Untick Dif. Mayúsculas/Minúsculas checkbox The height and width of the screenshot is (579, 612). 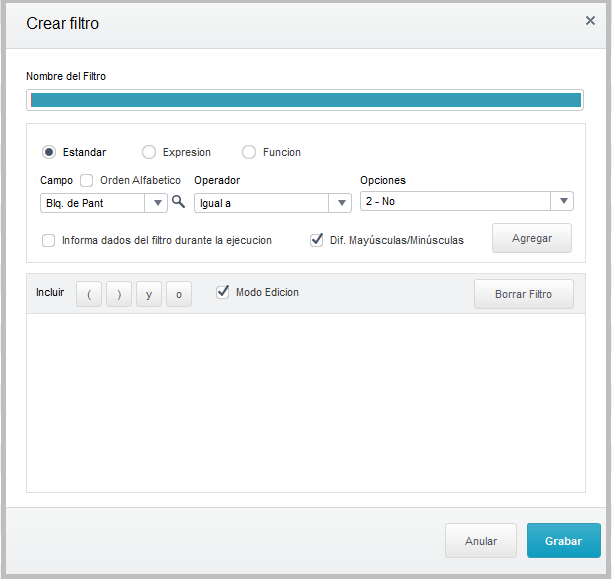[x=317, y=240]
